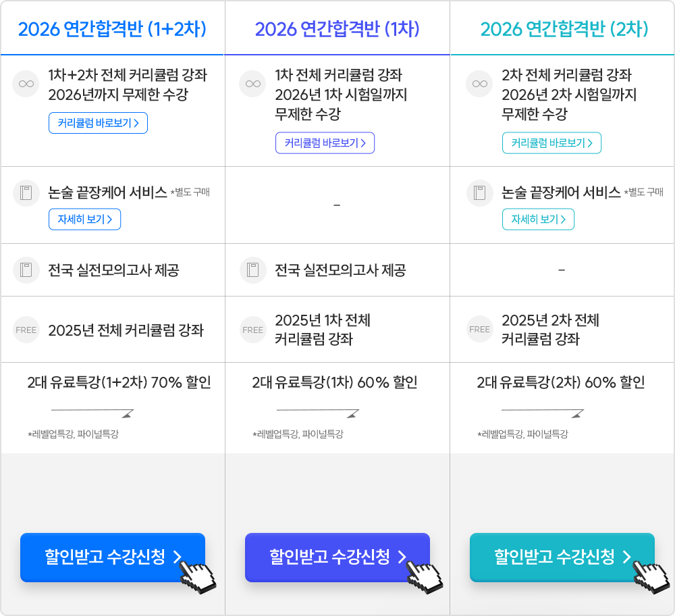Click FREE badge next to 2025년 전체 커리큘럼 강좌
The image size is (675, 616).
coord(26,330)
